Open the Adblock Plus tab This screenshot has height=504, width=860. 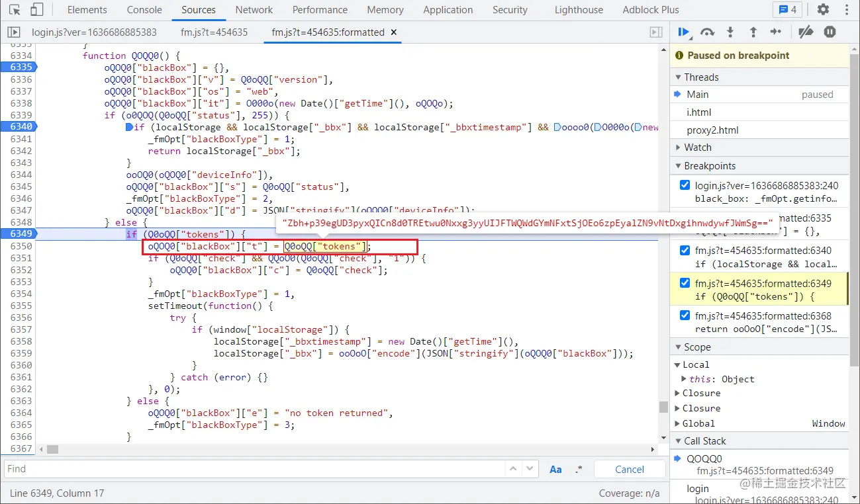[651, 10]
